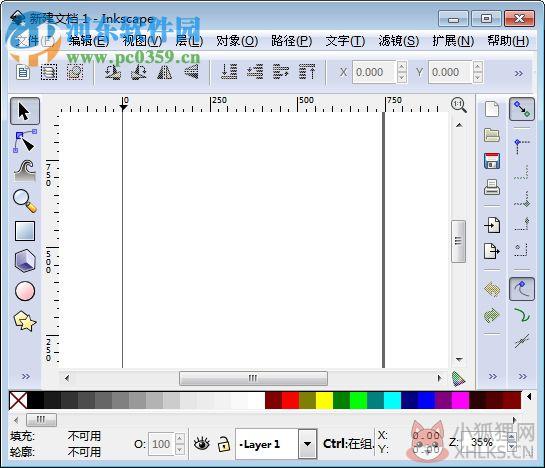This screenshot has width=545, height=468.
Task: Open the Layer 1 dropdown arrow
Action: pos(307,444)
